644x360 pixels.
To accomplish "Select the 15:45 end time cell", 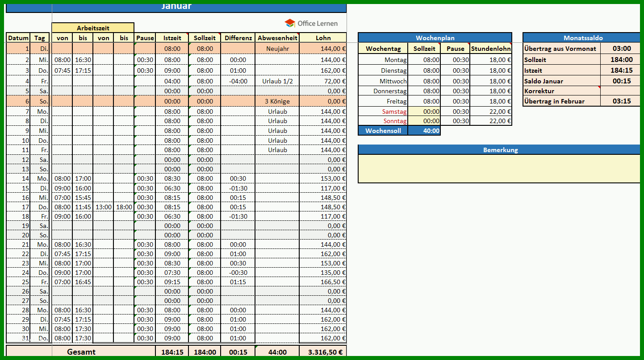I will click(x=83, y=198).
